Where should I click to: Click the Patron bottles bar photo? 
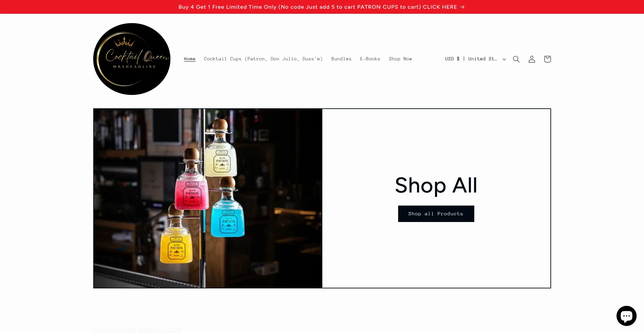click(x=208, y=198)
